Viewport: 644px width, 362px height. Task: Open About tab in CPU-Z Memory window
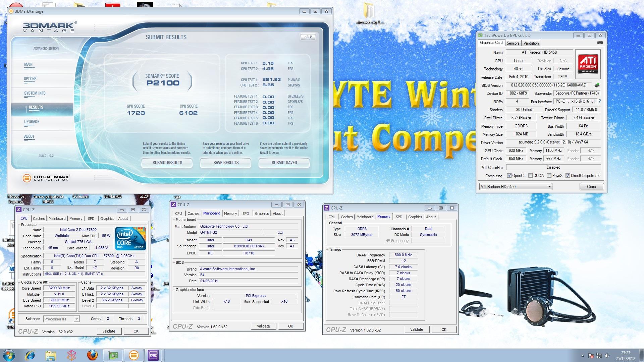coord(431,217)
